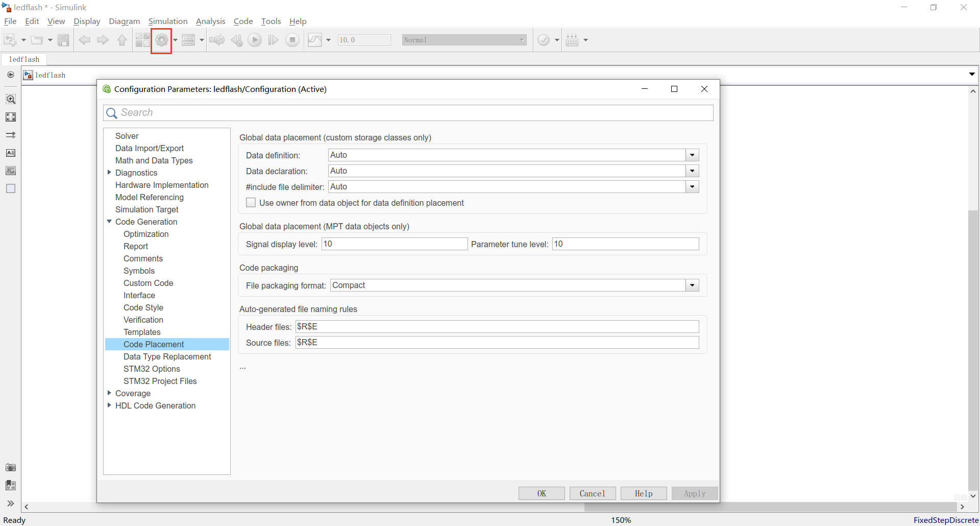Click the Hide/Show Explorer Bar icon
Screen dimensions: 980x526
(11, 75)
